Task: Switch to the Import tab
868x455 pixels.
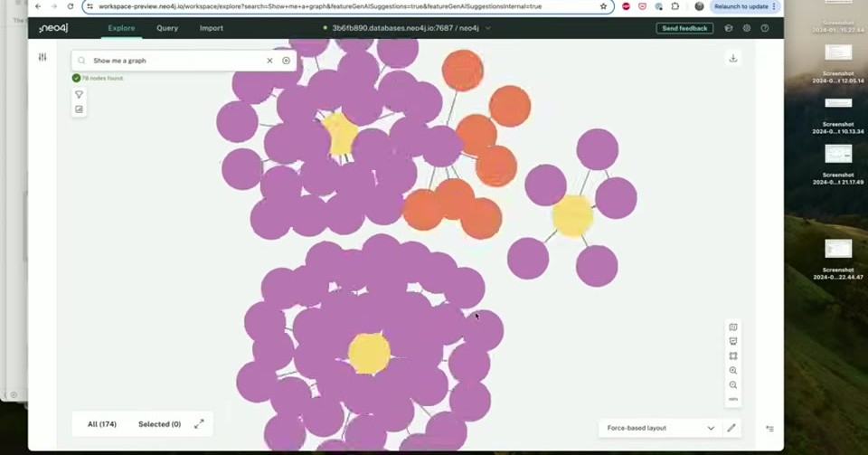Action: pyautogui.click(x=212, y=28)
